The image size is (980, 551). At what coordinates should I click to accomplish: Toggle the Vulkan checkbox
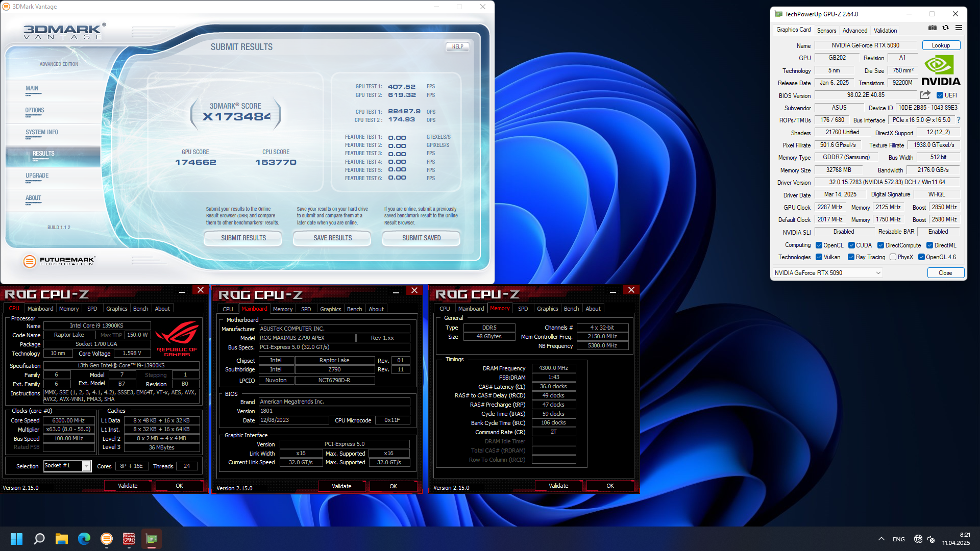pyautogui.click(x=819, y=257)
